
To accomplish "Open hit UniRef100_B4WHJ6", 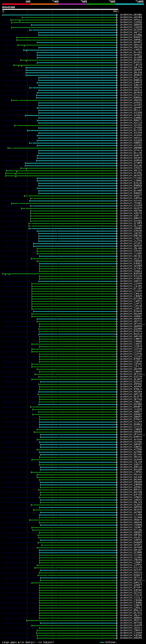I will (x=131, y=80).
